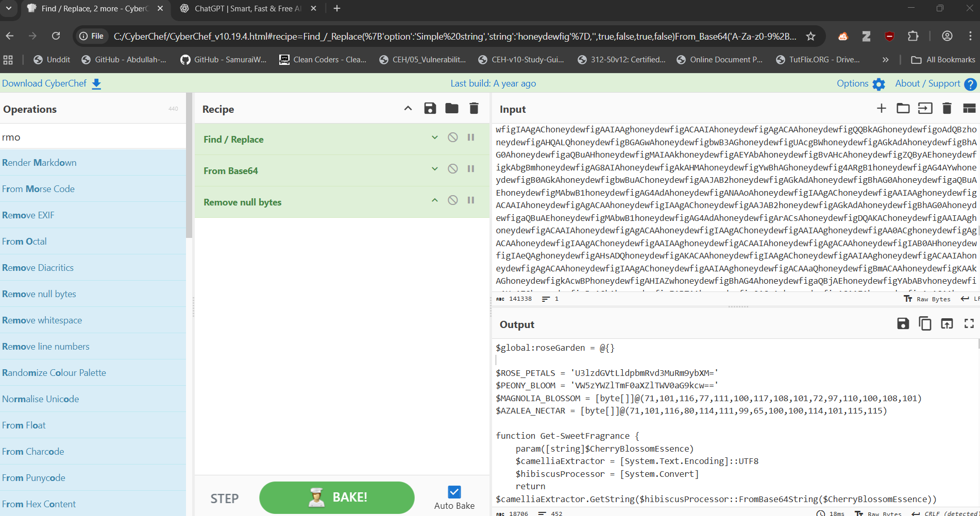Clear recipe with trash icon
This screenshot has width=980, height=516.
click(474, 109)
